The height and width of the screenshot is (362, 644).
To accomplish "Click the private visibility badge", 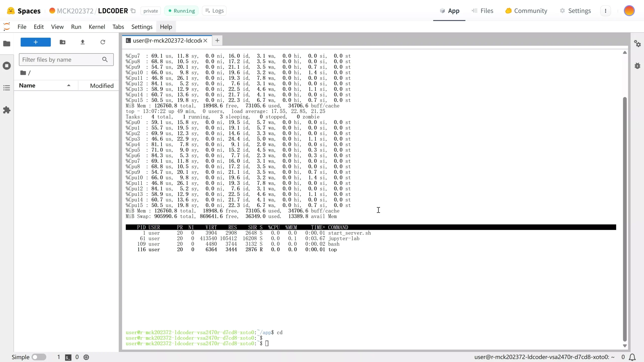I will coord(151,11).
